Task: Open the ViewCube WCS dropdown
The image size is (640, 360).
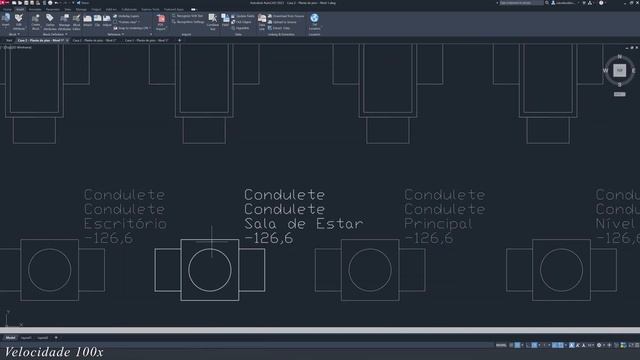Action: click(x=619, y=94)
